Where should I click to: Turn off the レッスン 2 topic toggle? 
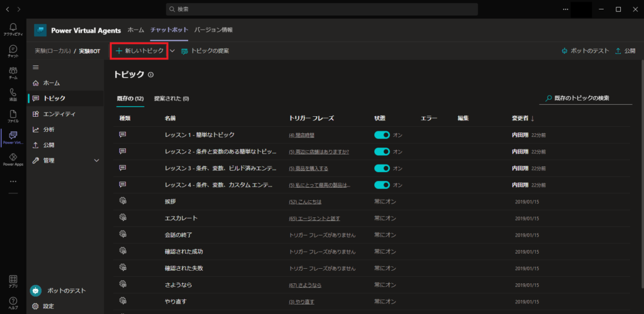click(x=382, y=152)
